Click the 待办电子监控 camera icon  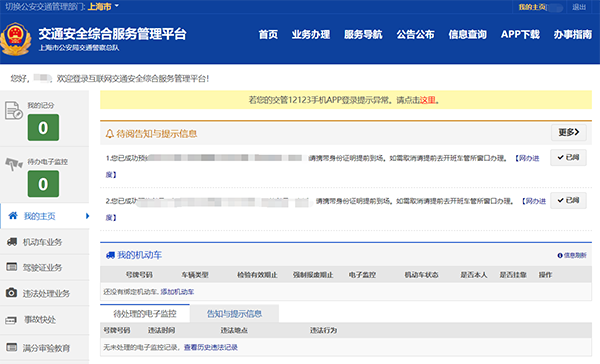click(x=14, y=164)
